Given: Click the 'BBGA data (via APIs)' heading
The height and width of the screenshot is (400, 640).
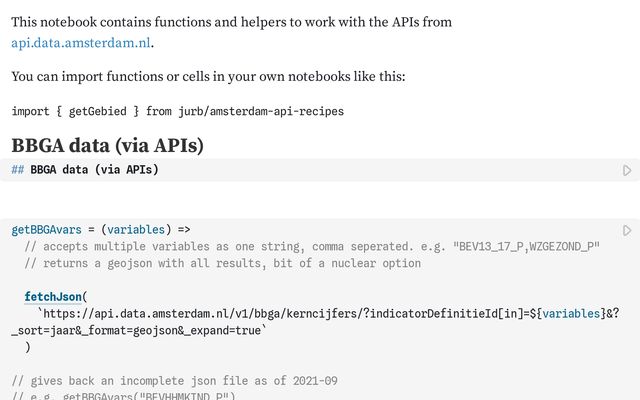Looking at the screenshot, I should pyautogui.click(x=107, y=146).
